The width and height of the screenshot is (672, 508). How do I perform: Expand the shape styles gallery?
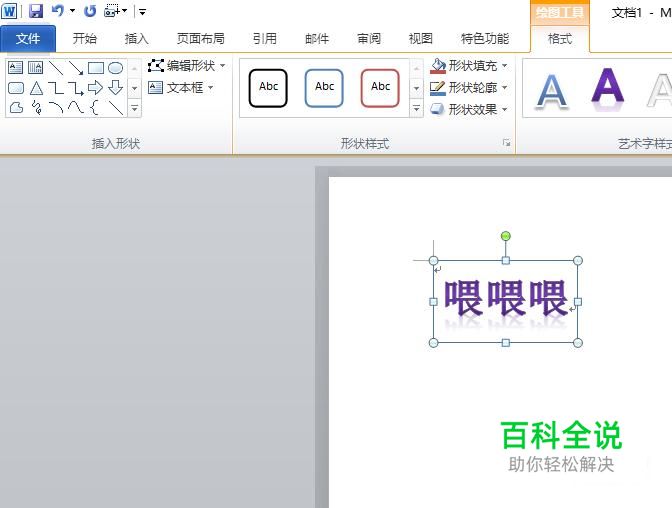(x=416, y=108)
